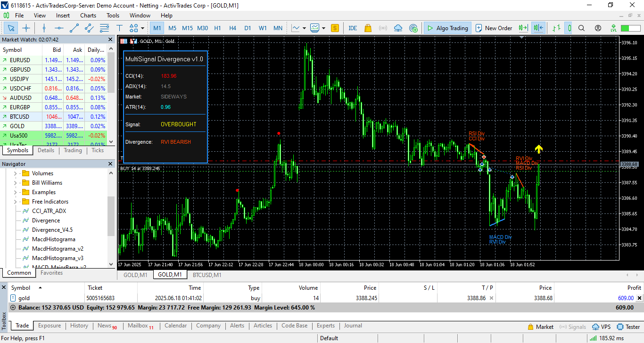
Task: Select the Divergence_V4.5 indicator
Action: pyautogui.click(x=52, y=230)
